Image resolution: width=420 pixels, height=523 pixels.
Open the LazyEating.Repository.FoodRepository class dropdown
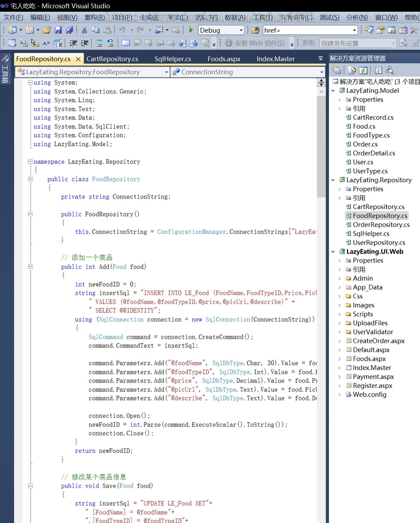[166, 72]
